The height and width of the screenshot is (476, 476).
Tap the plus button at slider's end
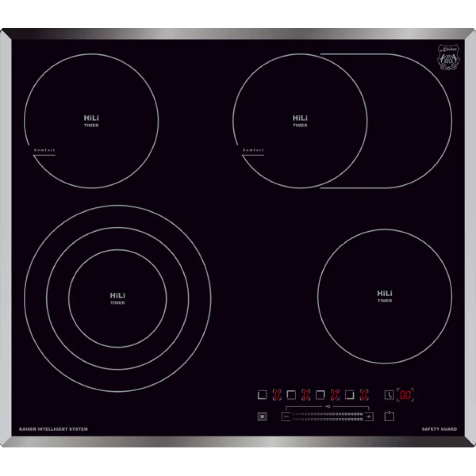369,417
